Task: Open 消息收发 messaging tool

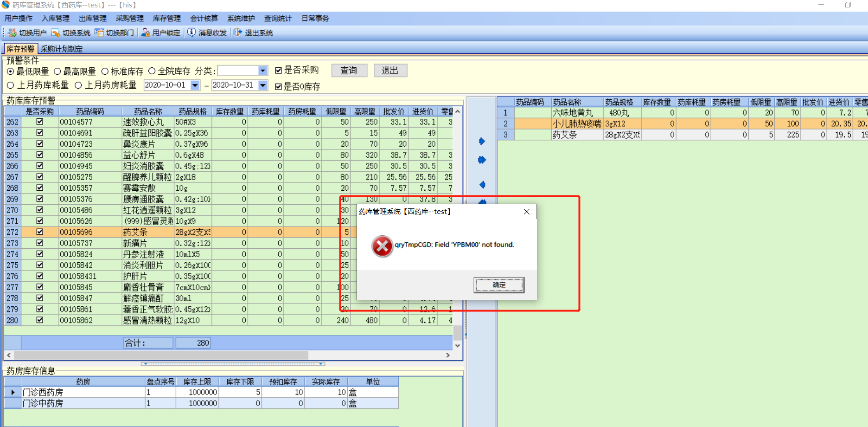Action: (x=207, y=32)
